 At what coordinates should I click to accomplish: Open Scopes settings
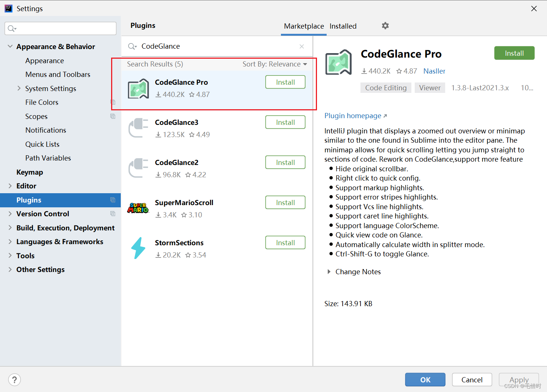tap(36, 116)
